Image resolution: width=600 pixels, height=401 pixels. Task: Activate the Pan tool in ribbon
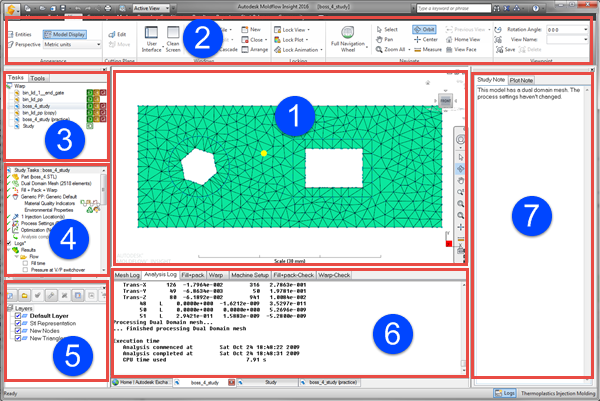pyautogui.click(x=385, y=39)
